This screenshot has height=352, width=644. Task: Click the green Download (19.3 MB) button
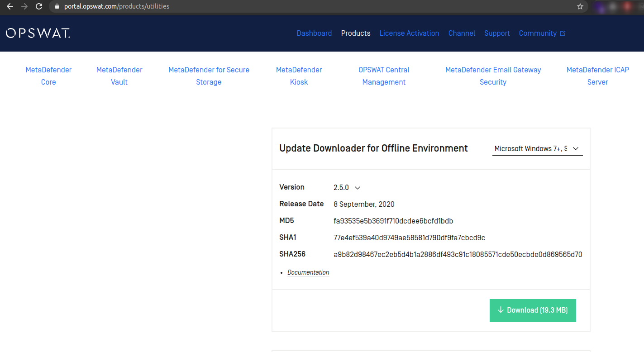(x=533, y=310)
